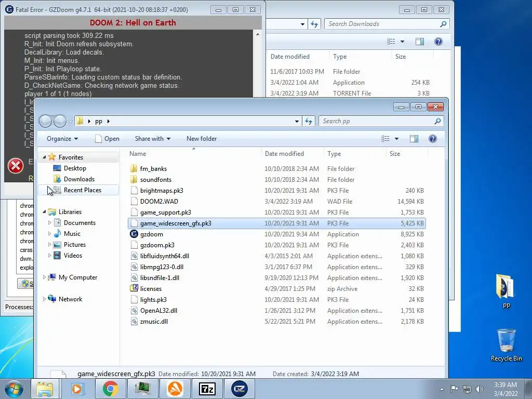The height and width of the screenshot is (399, 532).
Task: Select Videos library in navigation pane
Action: click(x=73, y=256)
